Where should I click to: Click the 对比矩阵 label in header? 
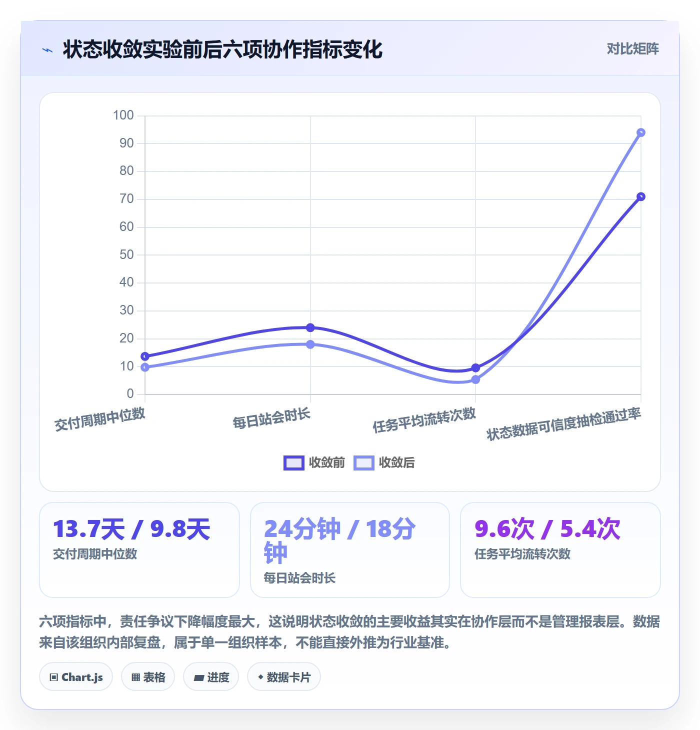pyautogui.click(x=632, y=48)
